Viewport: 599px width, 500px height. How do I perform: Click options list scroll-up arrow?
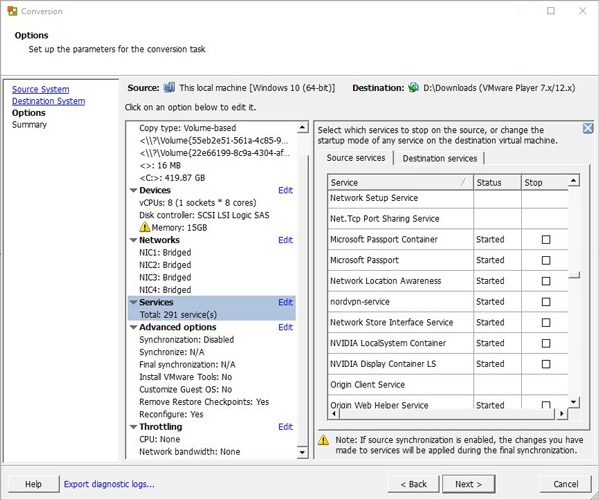click(x=303, y=127)
